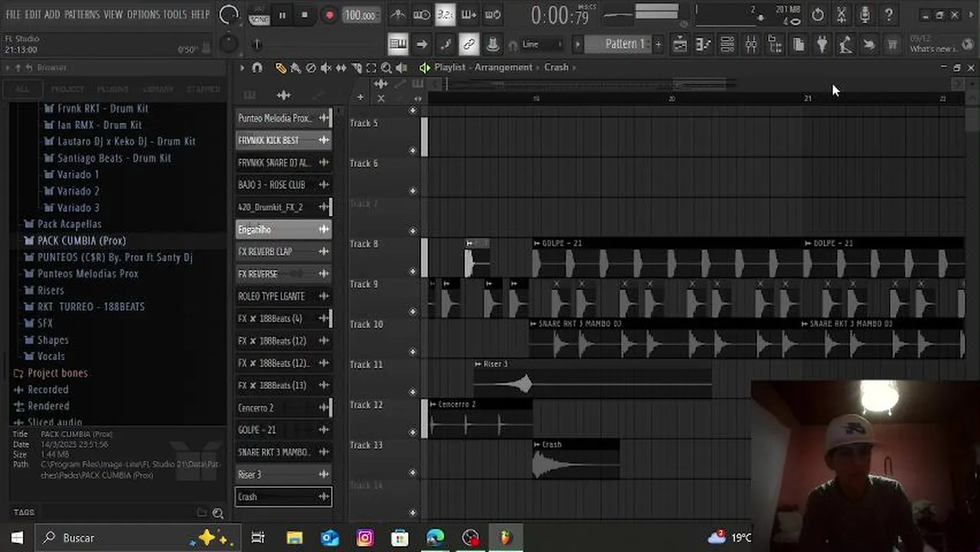Open the search magnifier in the Browser footer
The image size is (980, 552).
pos(218,513)
